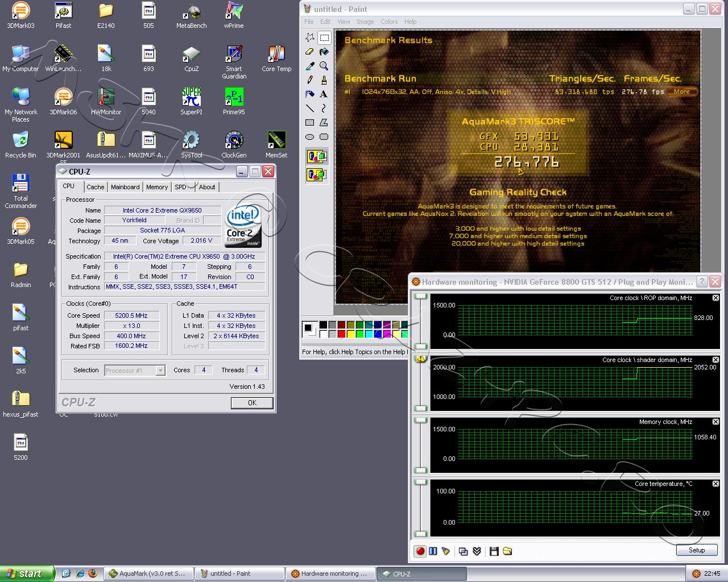Screen dimensions: 728x582
Task: Select the Free-Form Select tool in Paint
Action: [310, 38]
